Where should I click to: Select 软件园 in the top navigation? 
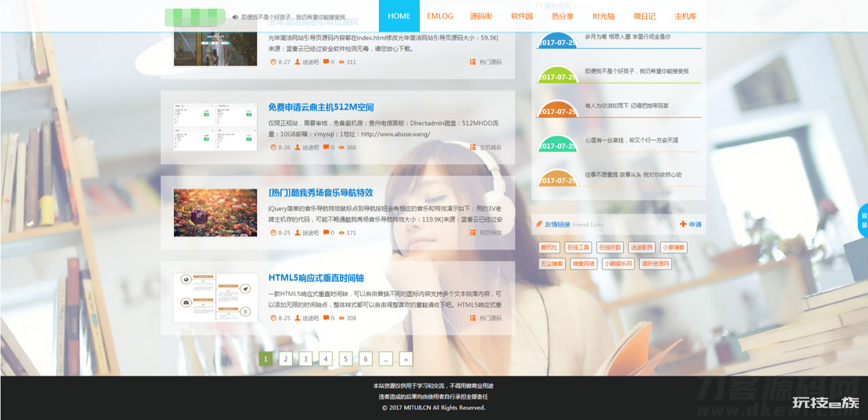click(522, 16)
